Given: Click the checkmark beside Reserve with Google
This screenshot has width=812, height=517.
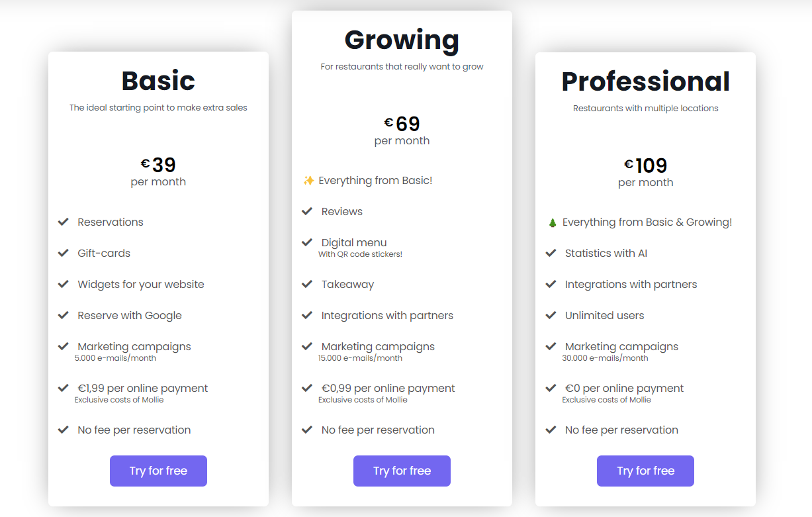Looking at the screenshot, I should 64,315.
